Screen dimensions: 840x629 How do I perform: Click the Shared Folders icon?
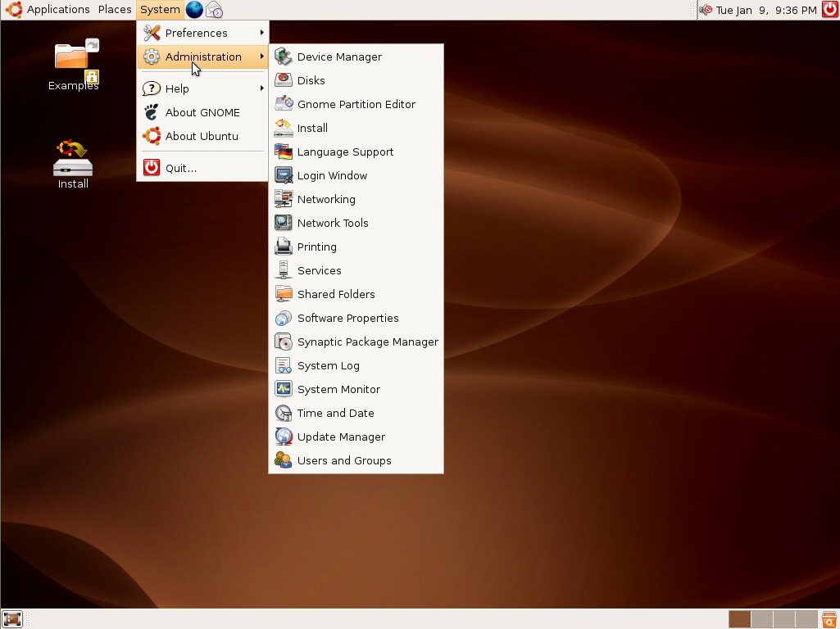[284, 294]
